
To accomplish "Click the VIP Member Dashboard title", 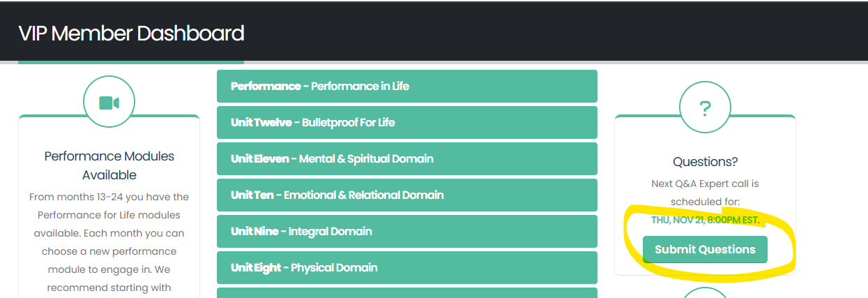I will click(x=131, y=33).
